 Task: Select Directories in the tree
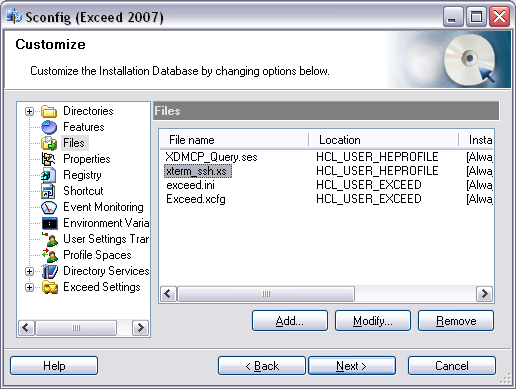[x=88, y=111]
